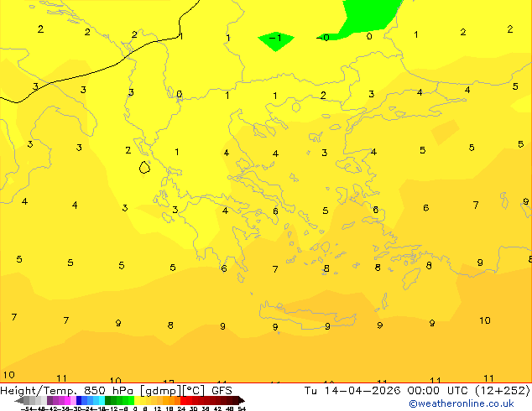This screenshot has height=411, width=532.
Task: Click the [gdmp] unit label
Action: tap(160, 391)
